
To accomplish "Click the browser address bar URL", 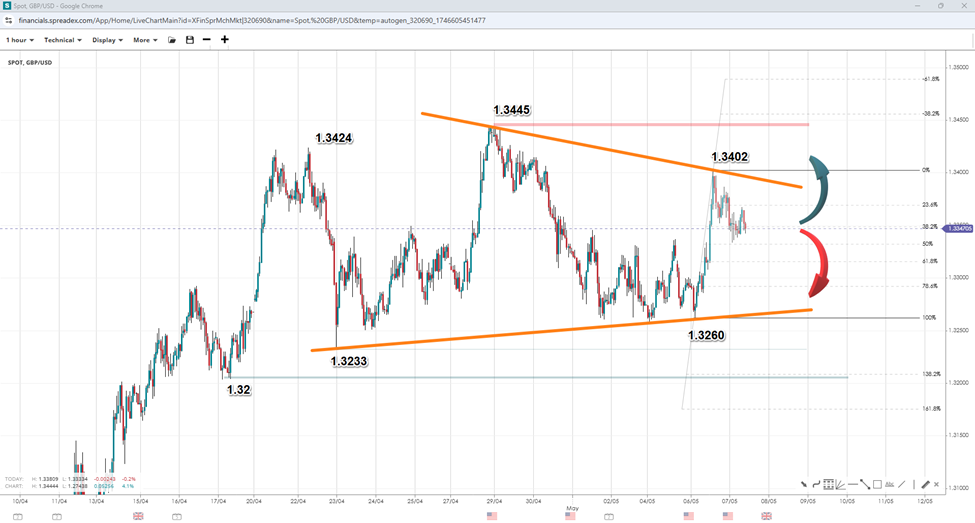I will (x=250, y=19).
